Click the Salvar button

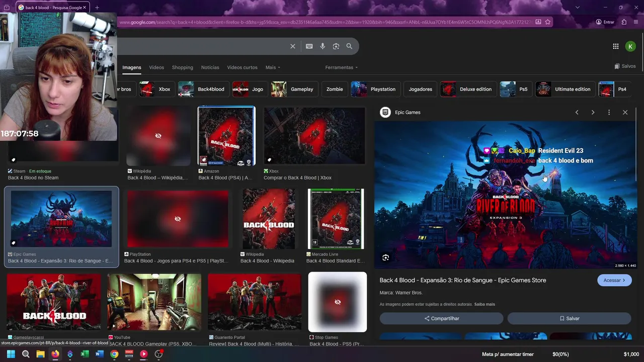(569, 318)
